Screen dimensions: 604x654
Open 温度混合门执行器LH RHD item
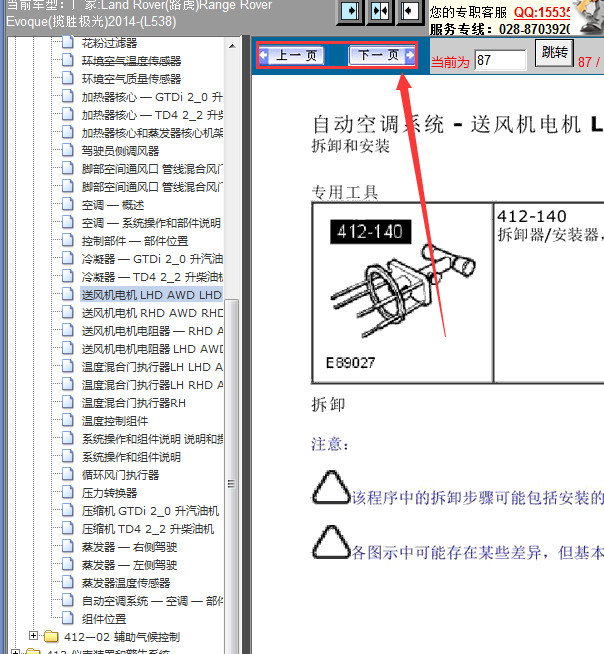152,385
